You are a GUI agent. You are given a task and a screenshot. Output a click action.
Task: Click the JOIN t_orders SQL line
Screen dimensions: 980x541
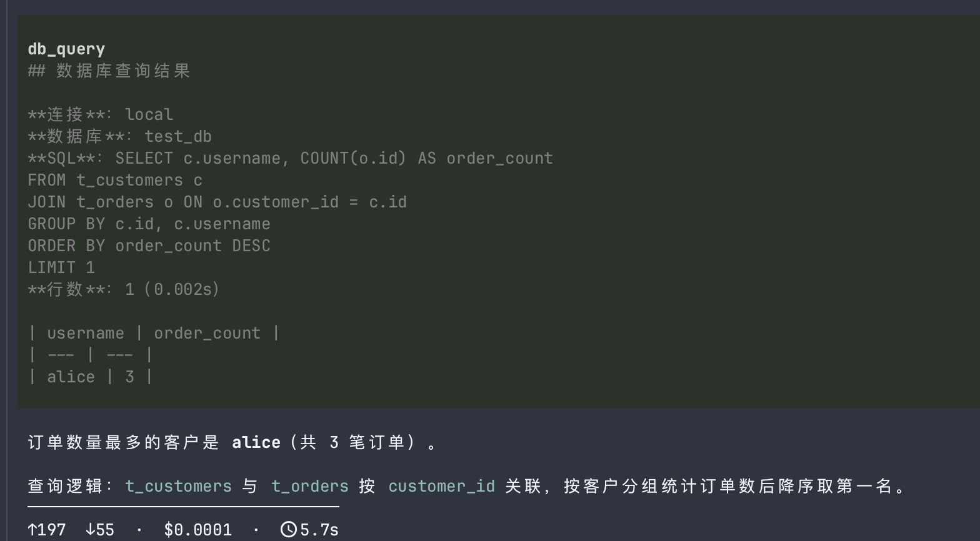(217, 202)
